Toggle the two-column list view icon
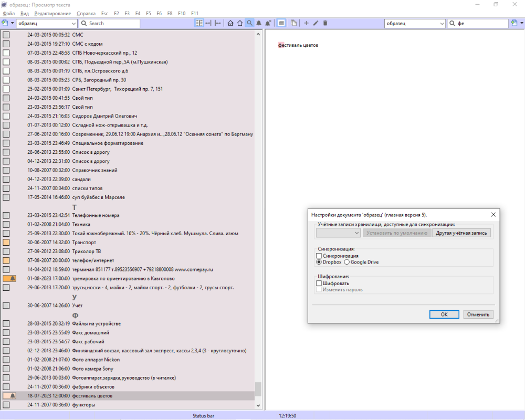 coord(199,23)
